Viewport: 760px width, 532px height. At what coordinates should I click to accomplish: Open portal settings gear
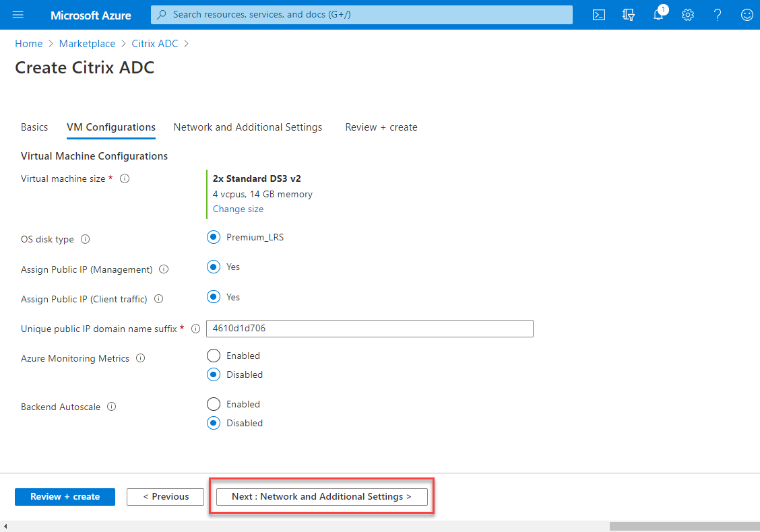pyautogui.click(x=688, y=15)
